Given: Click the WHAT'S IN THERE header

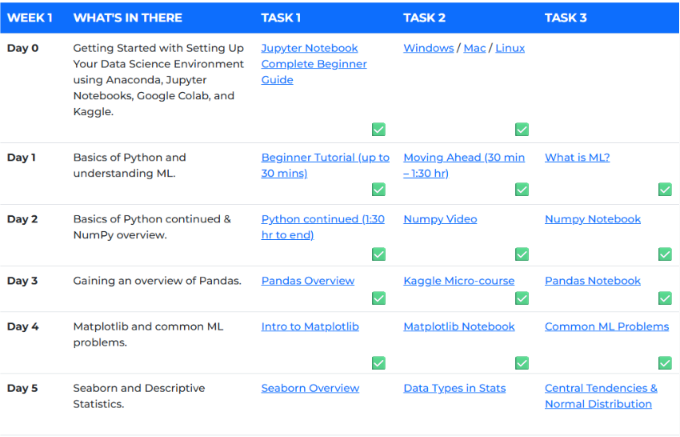Looking at the screenshot, I should 128,18.
